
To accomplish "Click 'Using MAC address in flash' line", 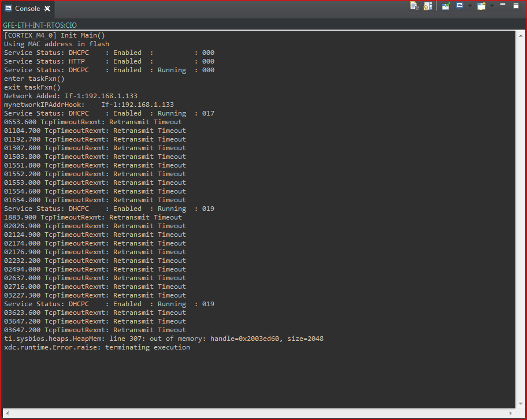I will click(x=57, y=44).
